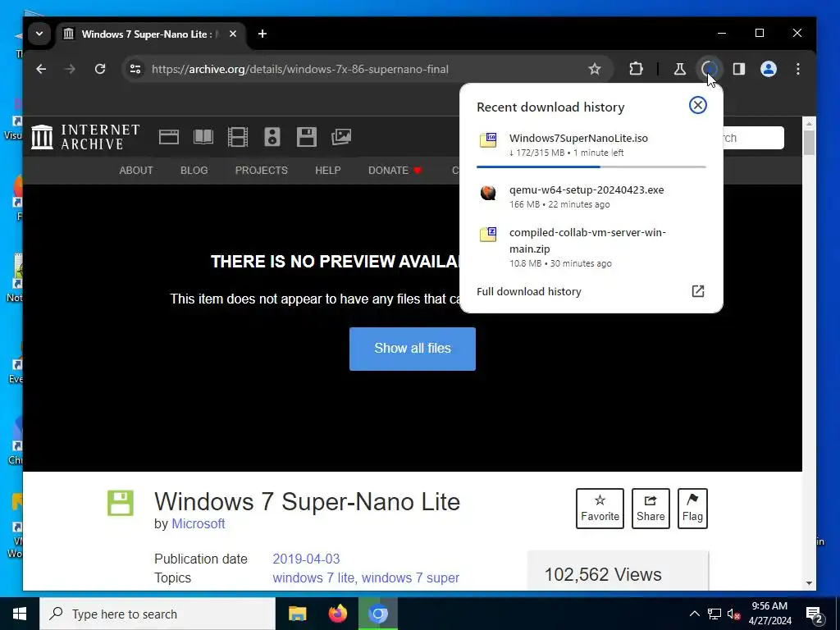This screenshot has height=630, width=840.
Task: Click the Flag button
Action: (x=692, y=509)
